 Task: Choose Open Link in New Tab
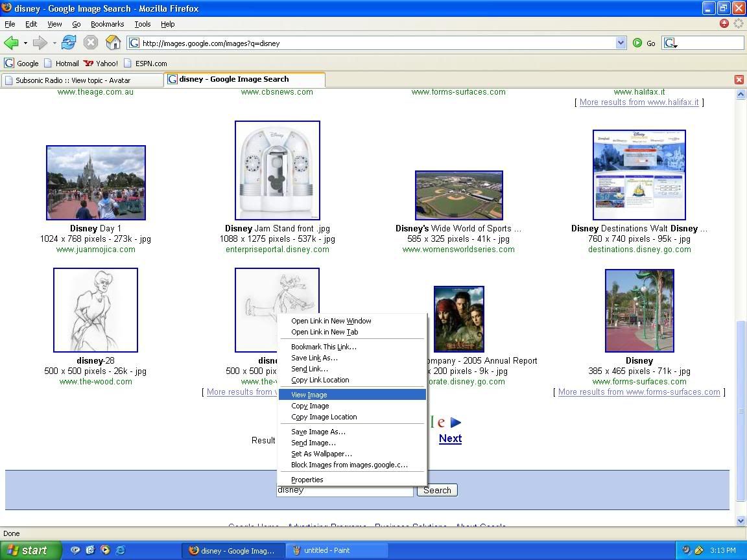click(352, 332)
